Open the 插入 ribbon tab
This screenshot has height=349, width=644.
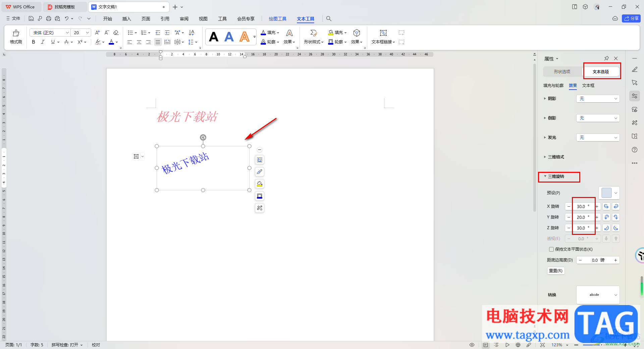(x=126, y=19)
